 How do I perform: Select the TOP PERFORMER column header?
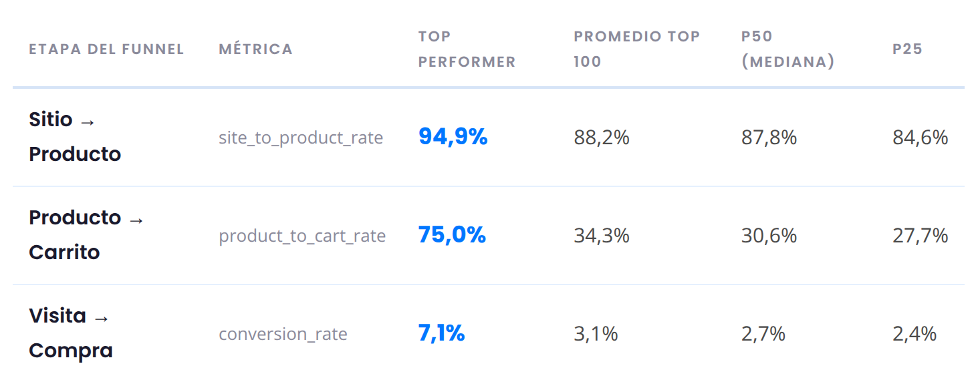click(467, 49)
